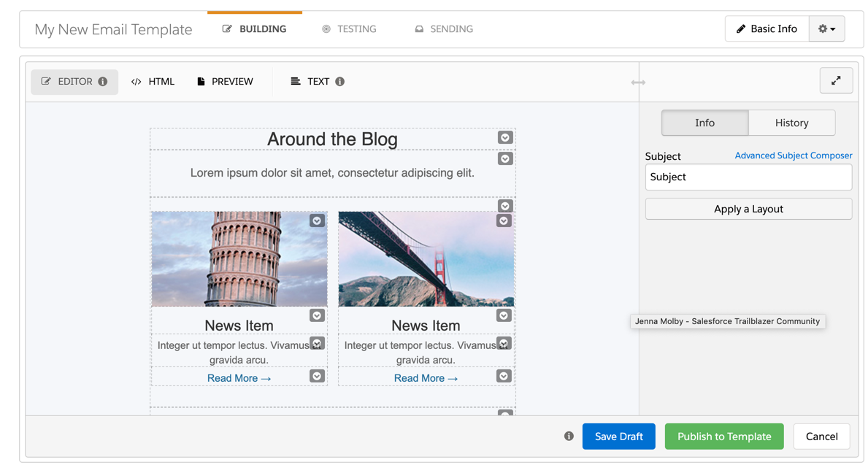This screenshot has width=868, height=465.
Task: Open dropdown arrow on Around the Blog heading
Action: (x=504, y=138)
